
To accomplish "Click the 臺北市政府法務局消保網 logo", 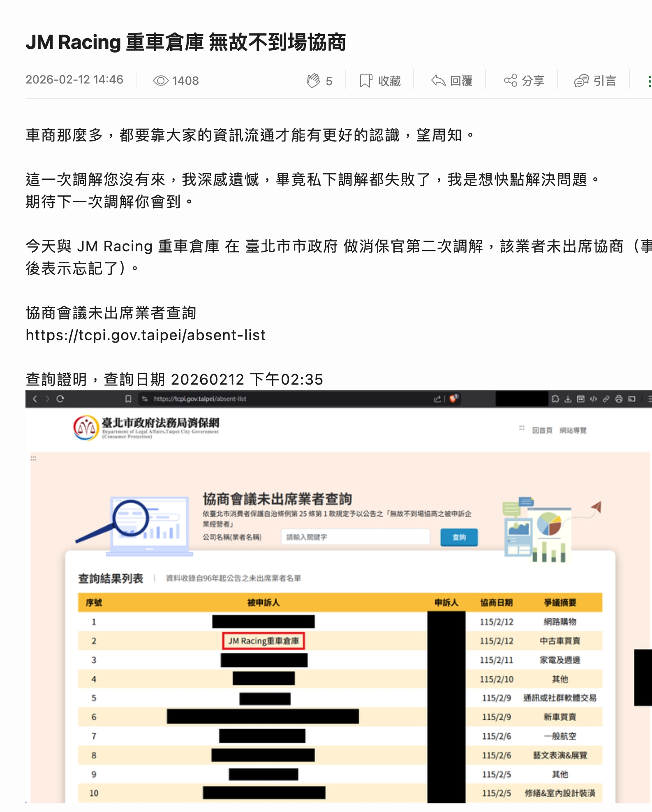I will click(x=146, y=427).
